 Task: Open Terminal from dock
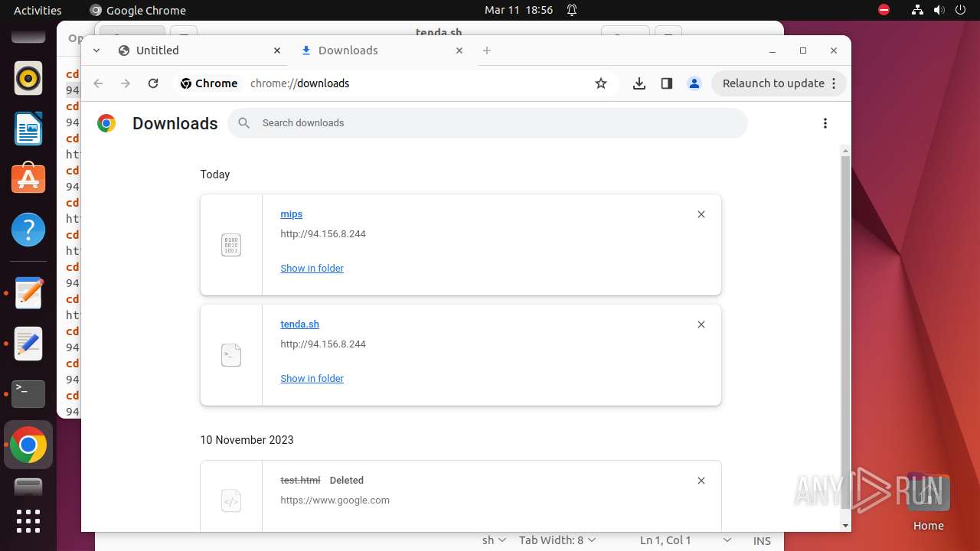pos(28,394)
